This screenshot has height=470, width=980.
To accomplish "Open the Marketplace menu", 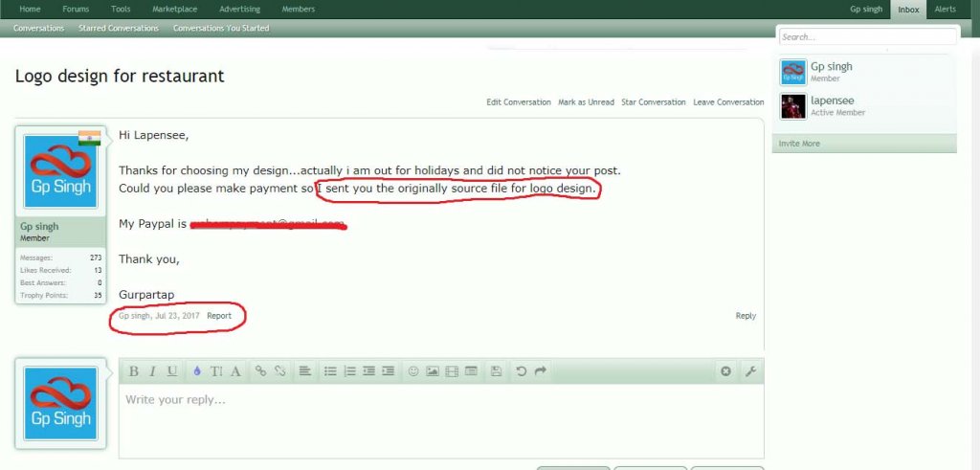I will pyautogui.click(x=175, y=9).
